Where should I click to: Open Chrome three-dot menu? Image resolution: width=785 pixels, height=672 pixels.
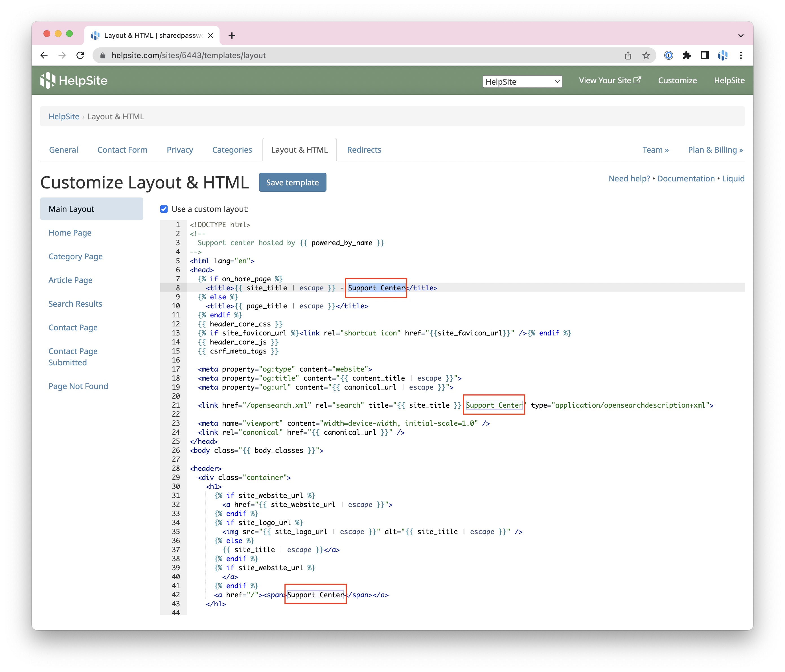click(x=741, y=55)
